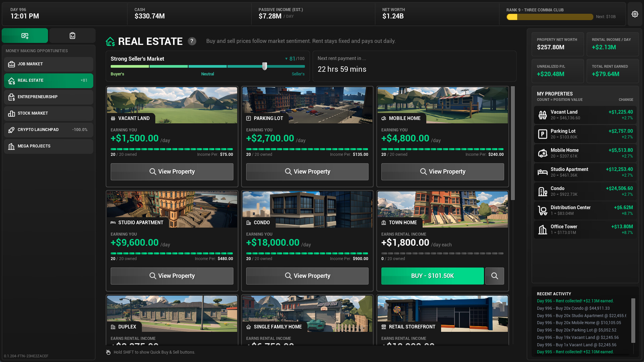Click the Retail Storefront thumbnail

pos(443,314)
